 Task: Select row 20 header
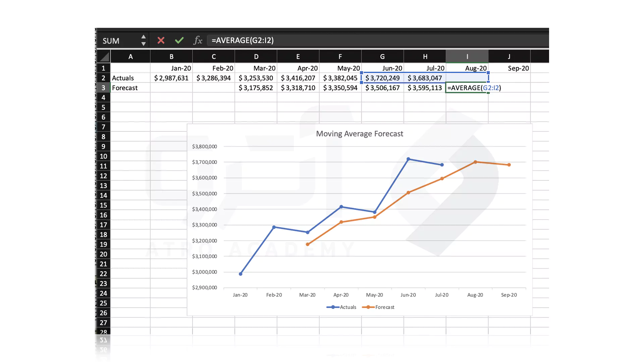[x=103, y=254]
